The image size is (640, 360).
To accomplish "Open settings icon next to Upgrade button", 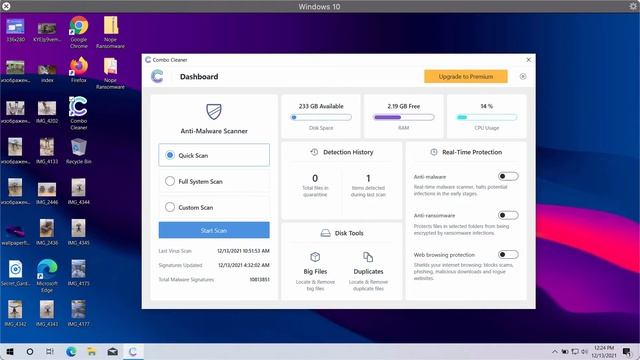I will pos(523,76).
